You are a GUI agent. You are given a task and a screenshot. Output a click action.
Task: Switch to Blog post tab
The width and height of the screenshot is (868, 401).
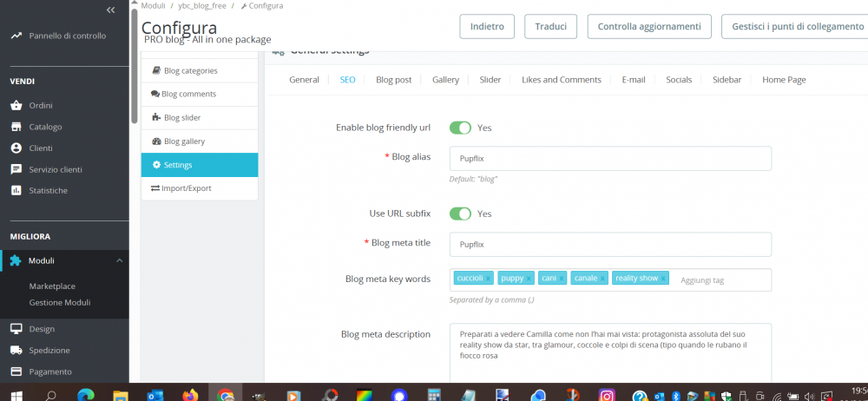coord(393,80)
